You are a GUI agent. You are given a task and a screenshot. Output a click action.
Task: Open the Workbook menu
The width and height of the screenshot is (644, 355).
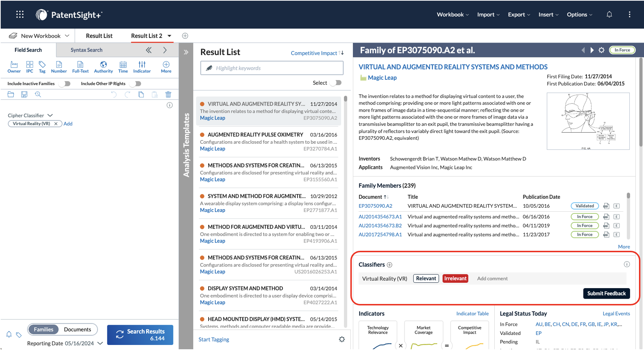pyautogui.click(x=453, y=14)
